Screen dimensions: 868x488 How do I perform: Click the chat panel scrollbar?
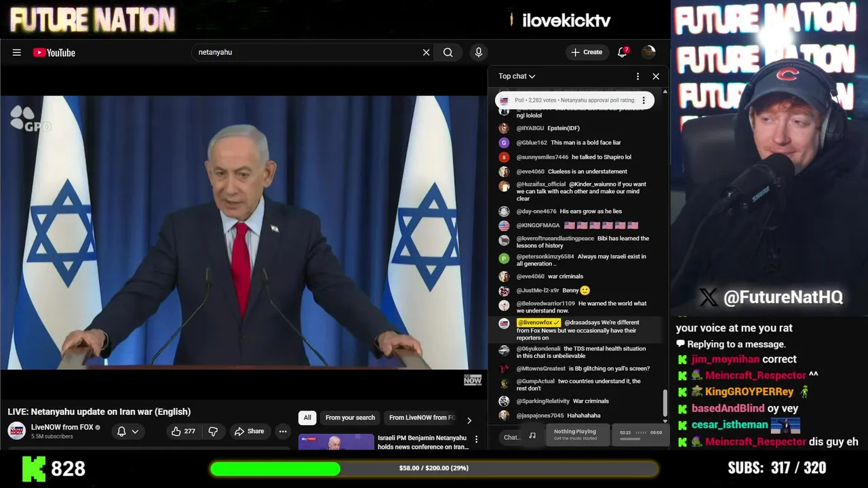pos(665,403)
